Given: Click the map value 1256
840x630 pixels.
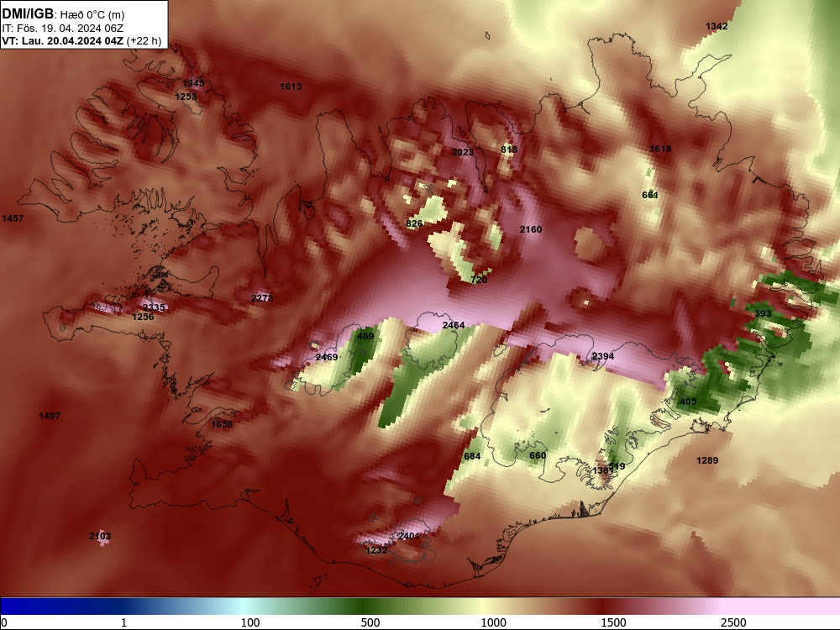Looking at the screenshot, I should point(143,317).
